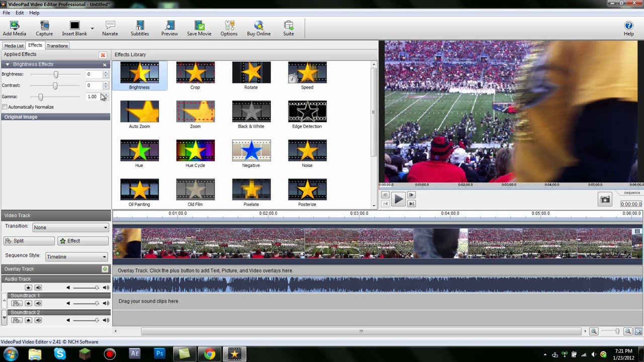Step to previous frame
Viewport: 644px width, 362px height.
[385, 195]
